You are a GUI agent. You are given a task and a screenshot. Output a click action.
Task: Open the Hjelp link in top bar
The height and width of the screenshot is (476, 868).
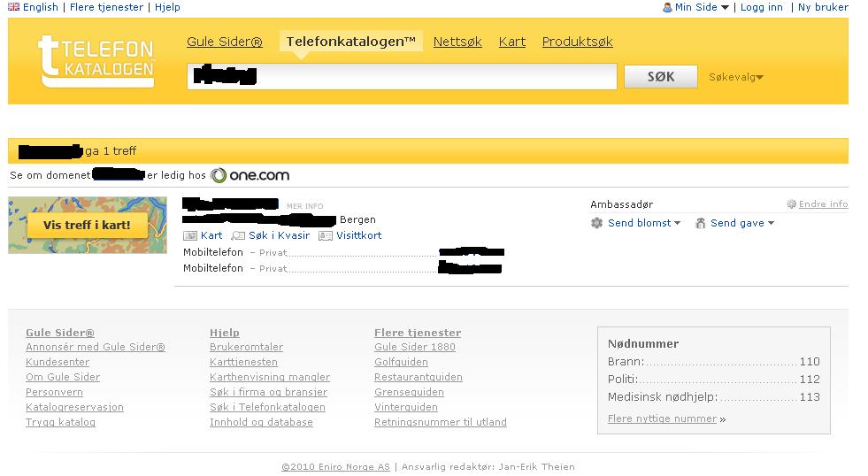click(167, 7)
